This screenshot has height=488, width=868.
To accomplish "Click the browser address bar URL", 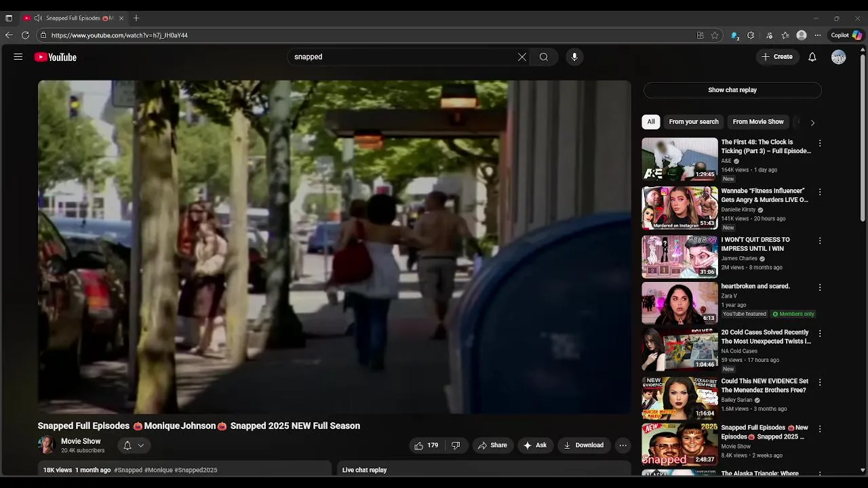I will pos(119,35).
